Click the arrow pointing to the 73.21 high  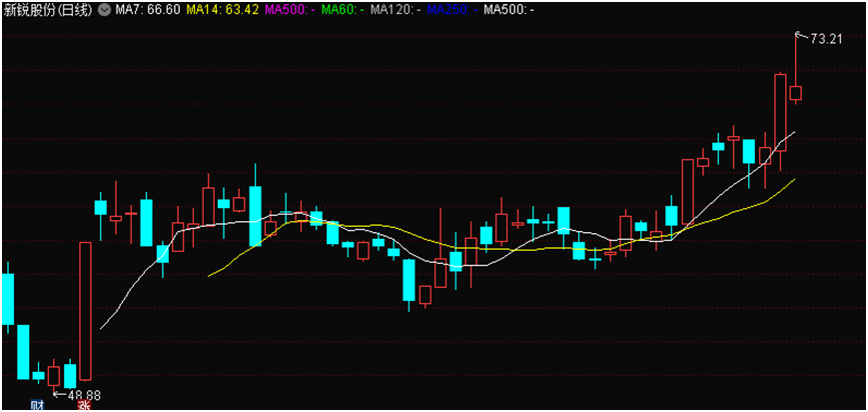(802, 37)
